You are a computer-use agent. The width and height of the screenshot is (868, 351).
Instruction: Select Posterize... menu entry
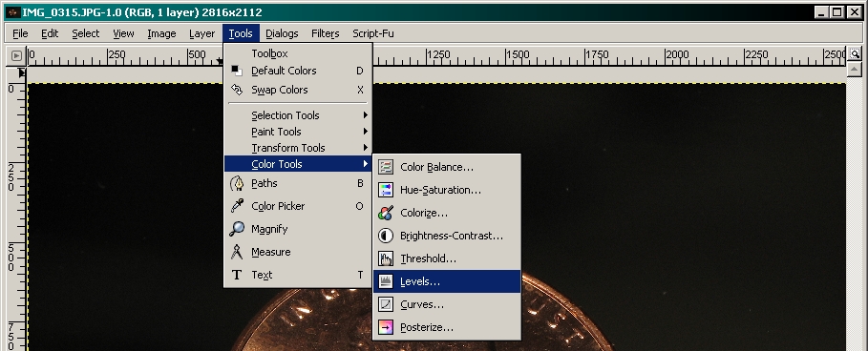447,327
